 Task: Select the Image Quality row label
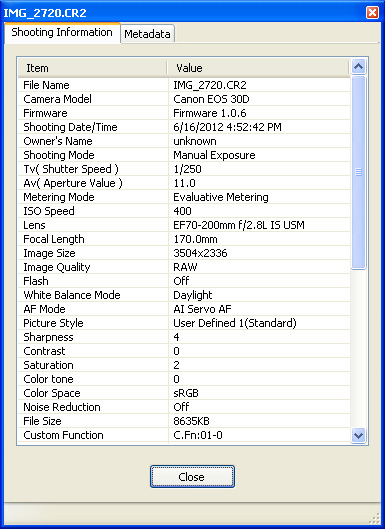coord(57,267)
